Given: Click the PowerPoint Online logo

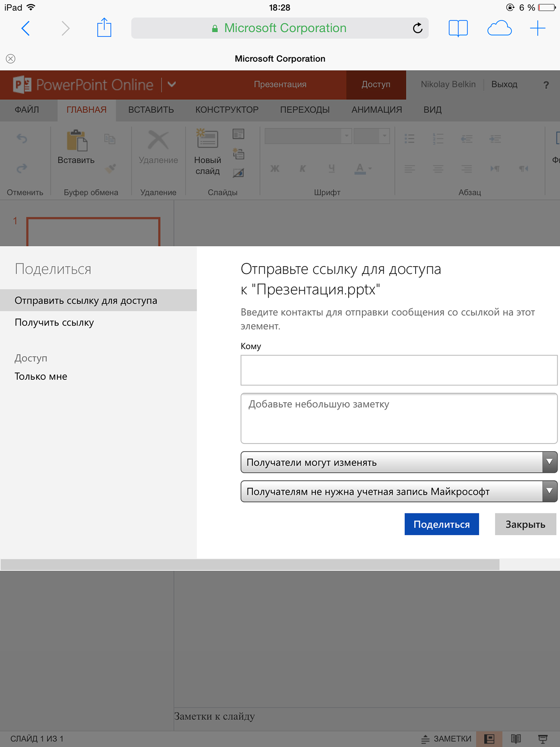Looking at the screenshot, I should [x=83, y=84].
